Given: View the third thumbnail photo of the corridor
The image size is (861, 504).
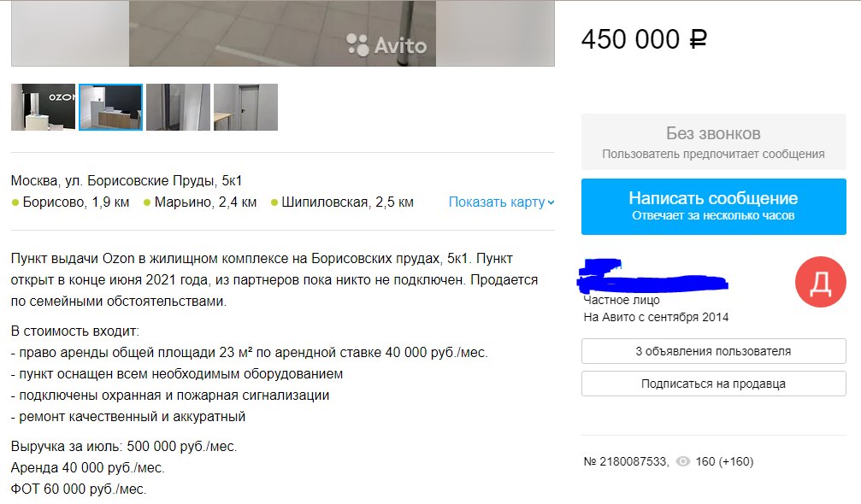Looking at the screenshot, I should tap(178, 108).
